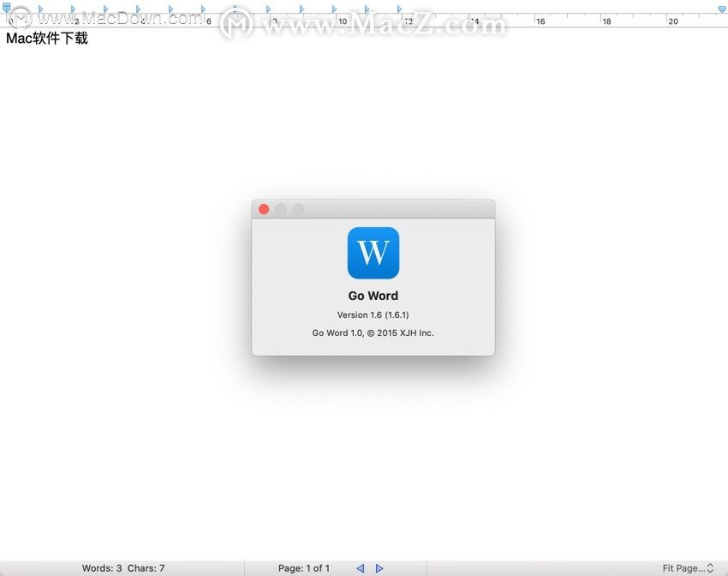Click the "Chars: 7" status bar entry

click(x=146, y=568)
